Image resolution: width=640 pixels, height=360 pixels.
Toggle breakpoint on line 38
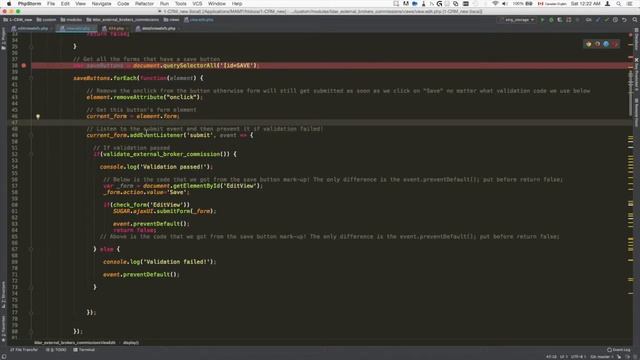pyautogui.click(x=24, y=65)
